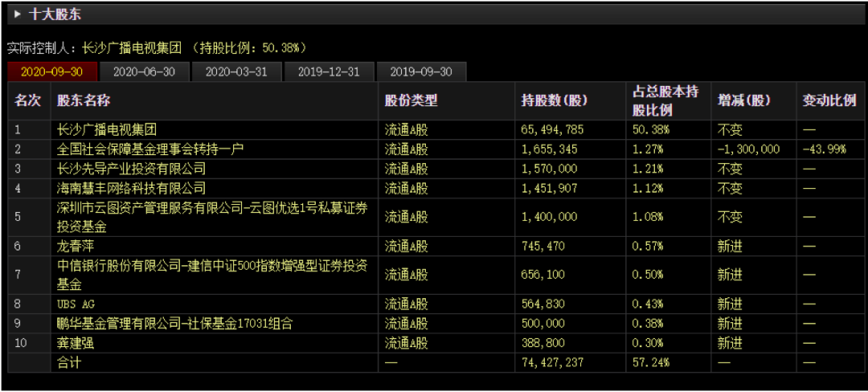Click rank number 5
This screenshot has width=868, height=392.
18,217
